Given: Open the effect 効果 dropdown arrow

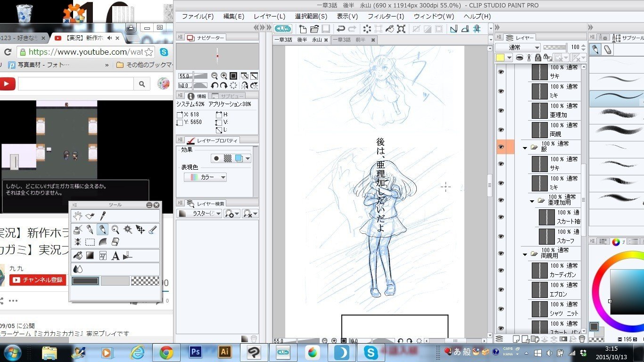Looking at the screenshot, I should point(248,158).
